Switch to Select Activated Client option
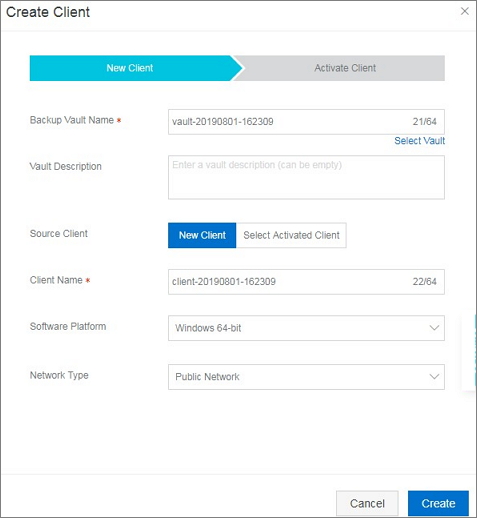The height and width of the screenshot is (518, 477). click(291, 235)
